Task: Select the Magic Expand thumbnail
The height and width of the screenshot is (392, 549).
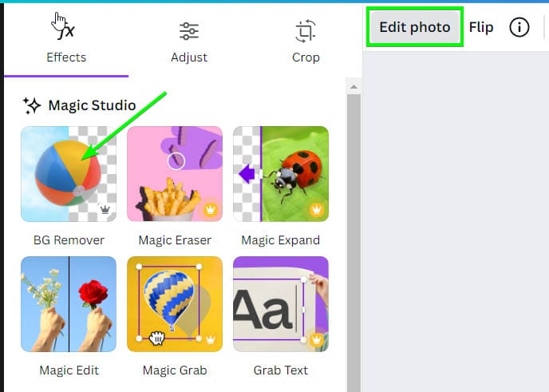Action: 280,174
